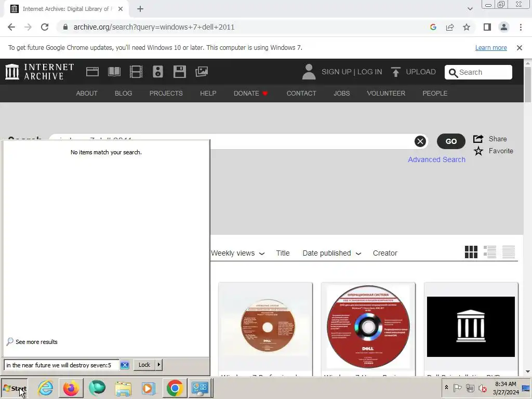This screenshot has width=532, height=399.
Task: Open the tab search dropdown in Chrome
Action: point(470,9)
